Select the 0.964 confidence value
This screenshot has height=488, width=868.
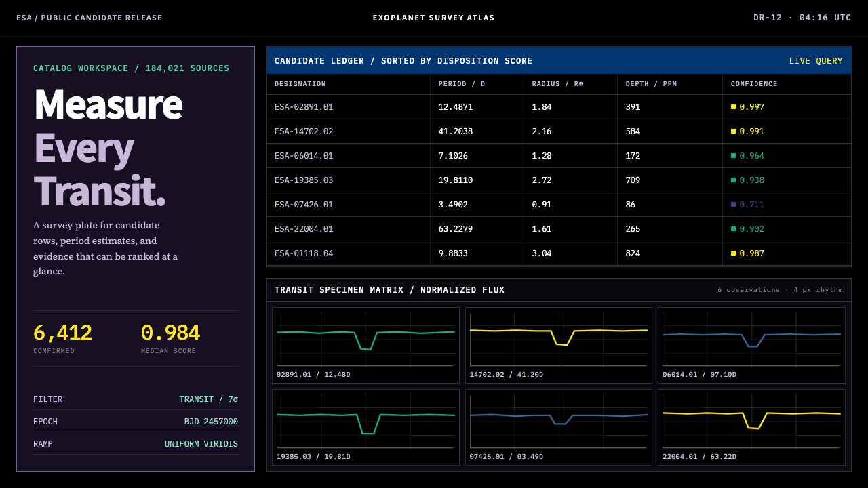pos(752,156)
